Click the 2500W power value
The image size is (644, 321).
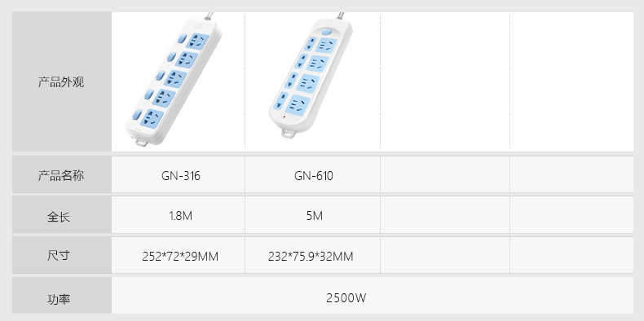pos(346,297)
